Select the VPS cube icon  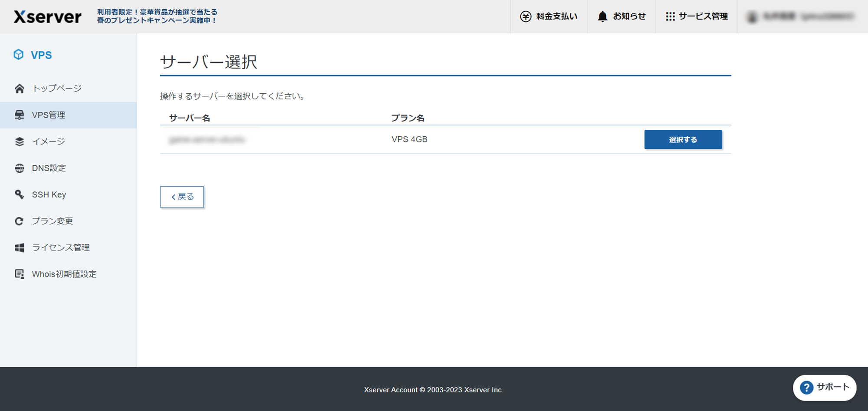click(x=19, y=55)
